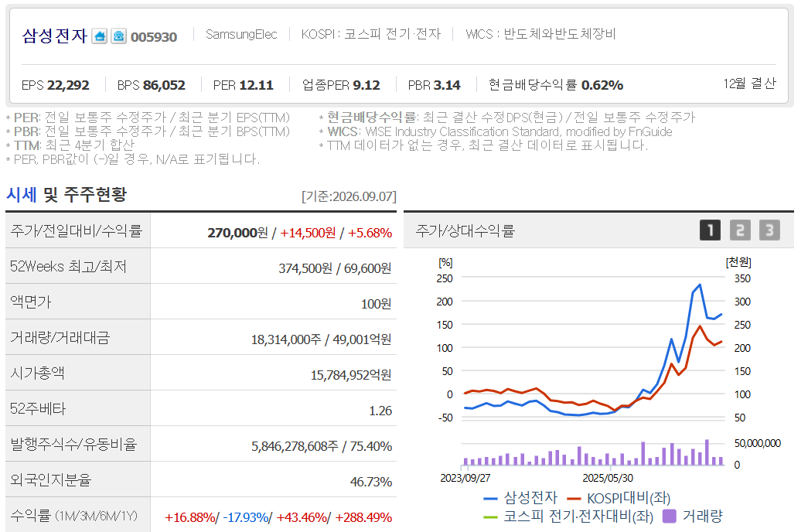This screenshot has height=532, width=808.
Task: Click the 현금배당수익률 definition footnote
Action: (507, 118)
